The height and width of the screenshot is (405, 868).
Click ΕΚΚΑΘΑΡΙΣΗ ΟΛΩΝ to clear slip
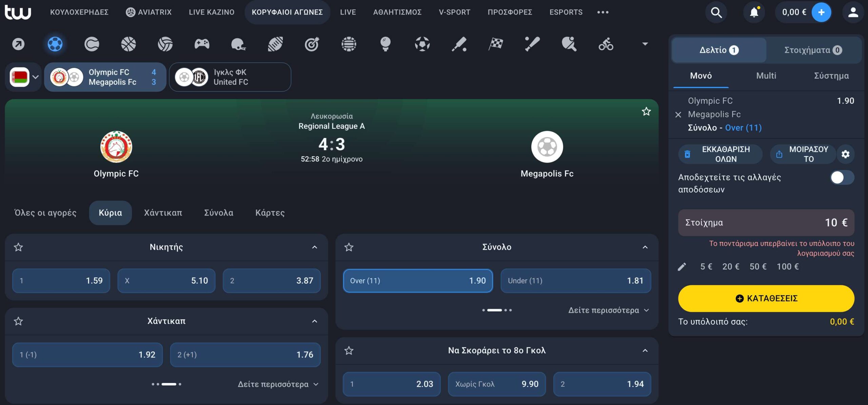(720, 154)
